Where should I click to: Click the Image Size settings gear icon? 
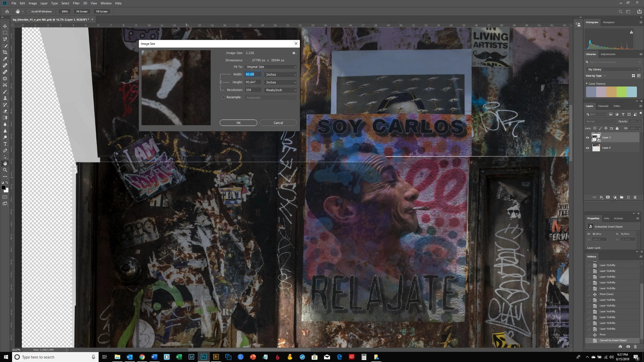(294, 53)
